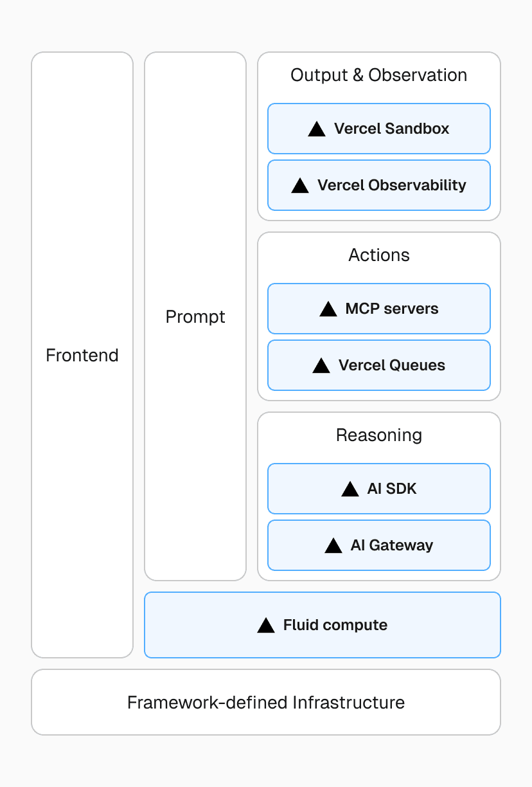Click the Actions section heading
532x787 pixels.
(378, 255)
